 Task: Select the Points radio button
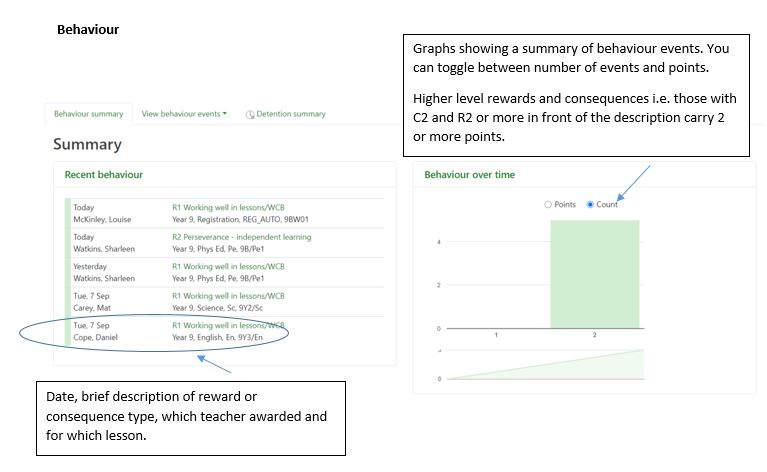pos(548,204)
